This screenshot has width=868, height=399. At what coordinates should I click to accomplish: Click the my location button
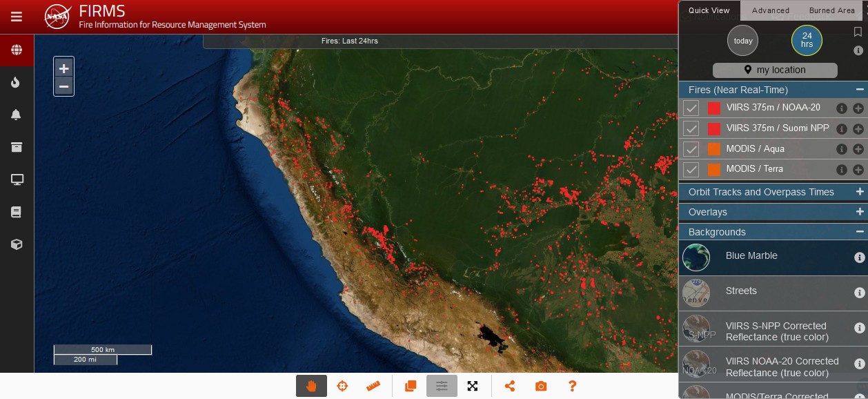(775, 70)
